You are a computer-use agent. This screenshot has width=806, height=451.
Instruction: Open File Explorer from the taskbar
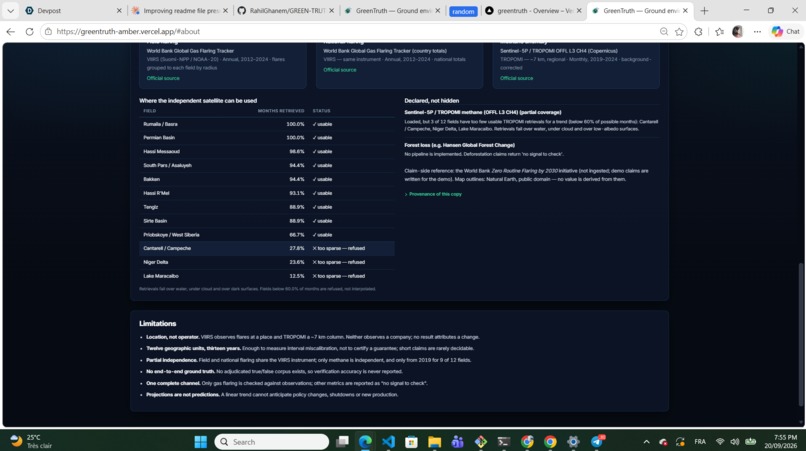[434, 442]
